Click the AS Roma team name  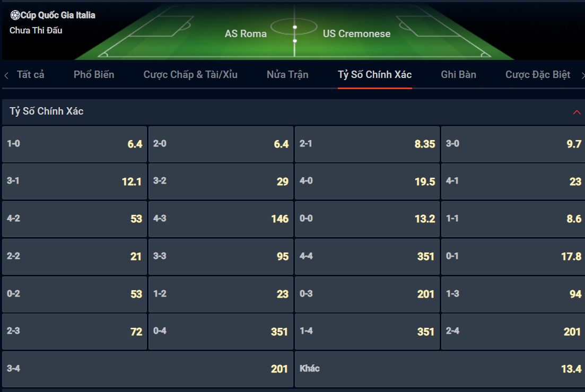pos(246,33)
